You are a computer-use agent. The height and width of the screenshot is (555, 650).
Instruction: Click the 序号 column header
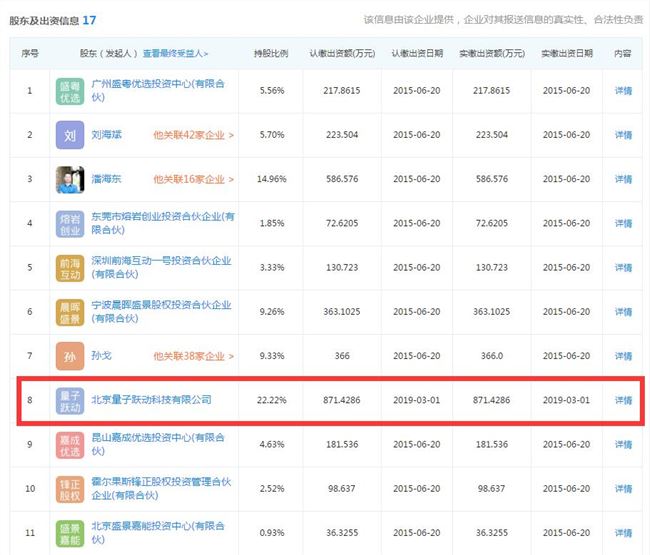(30, 53)
